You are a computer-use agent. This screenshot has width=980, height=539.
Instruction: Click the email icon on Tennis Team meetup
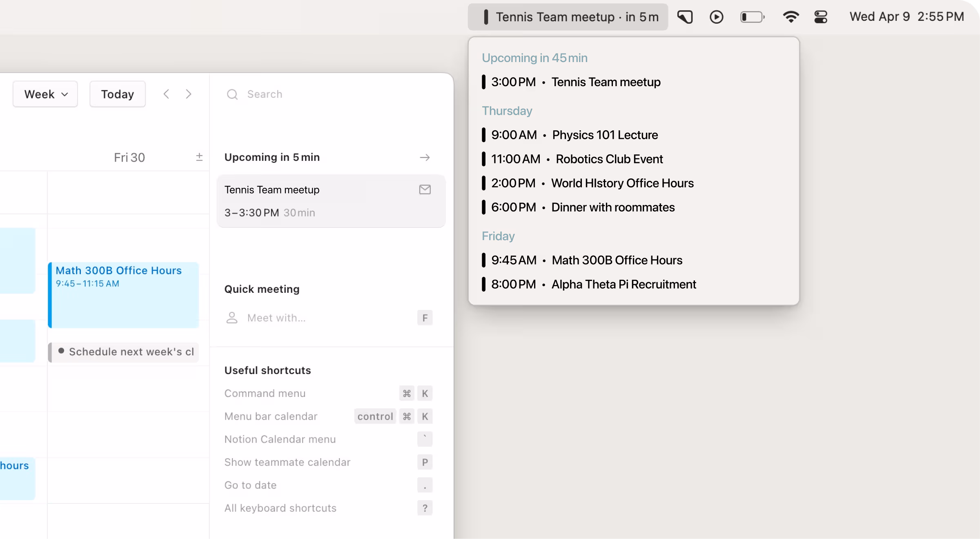click(x=425, y=189)
